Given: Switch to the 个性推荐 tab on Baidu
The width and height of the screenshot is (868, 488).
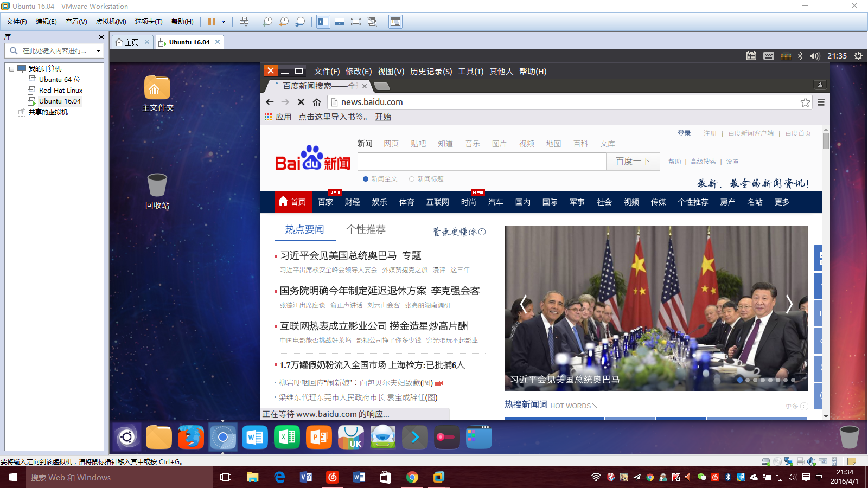Looking at the screenshot, I should (x=367, y=229).
